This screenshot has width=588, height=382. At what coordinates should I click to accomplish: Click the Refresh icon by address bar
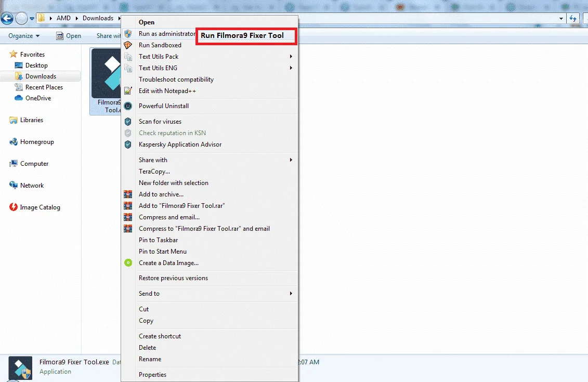(x=573, y=18)
